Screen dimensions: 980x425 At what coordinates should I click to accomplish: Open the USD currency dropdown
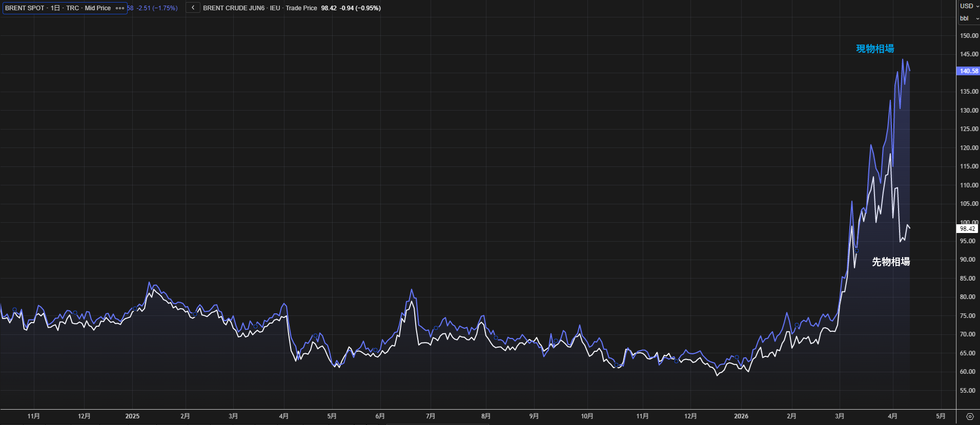pyautogui.click(x=969, y=6)
